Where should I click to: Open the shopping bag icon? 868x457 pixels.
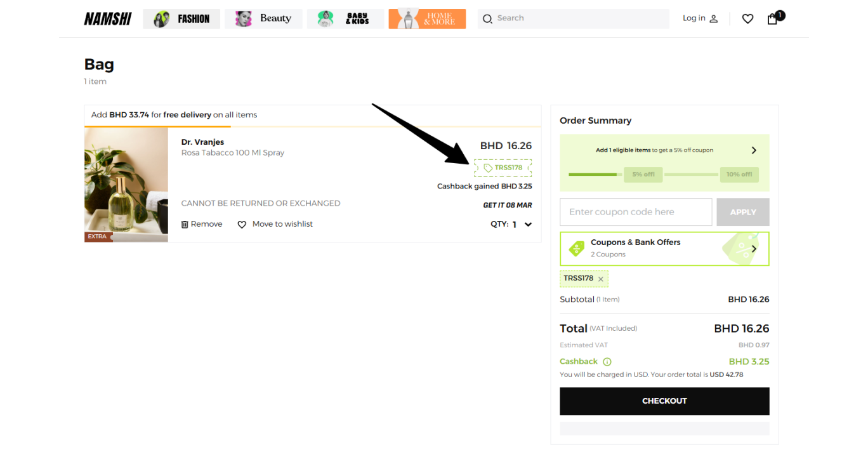click(772, 19)
